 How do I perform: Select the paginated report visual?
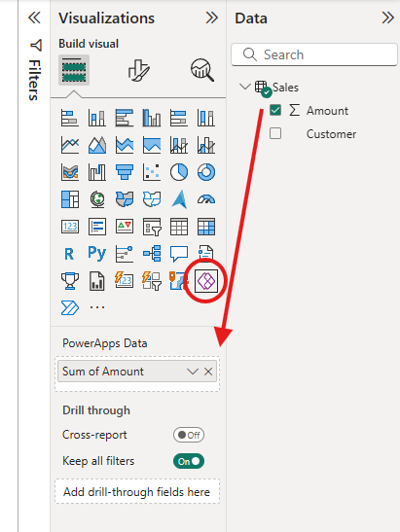pos(97,281)
